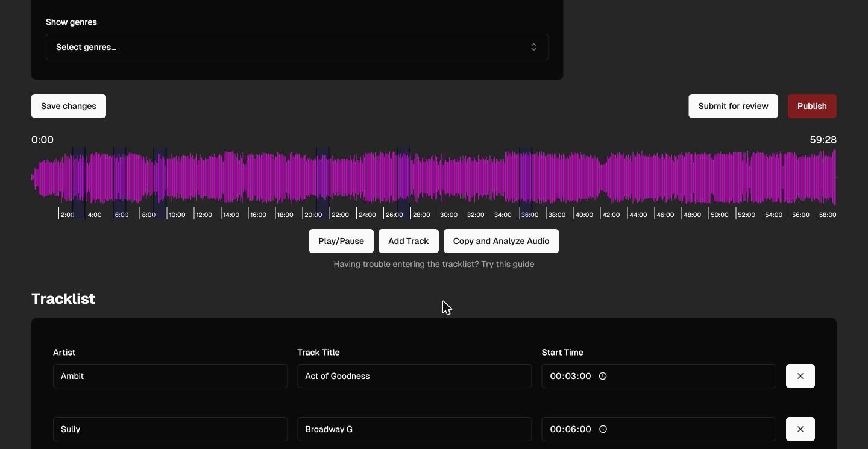This screenshot has width=868, height=449.
Task: Click the 44:00 timeline label
Action: [638, 215]
